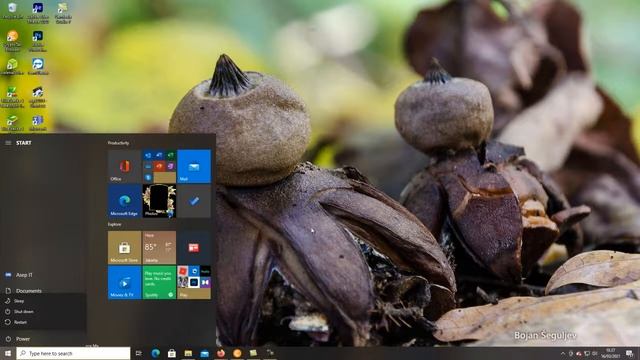Select Shut down in the power menu
Viewport: 640px width, 360px height.
43,311
